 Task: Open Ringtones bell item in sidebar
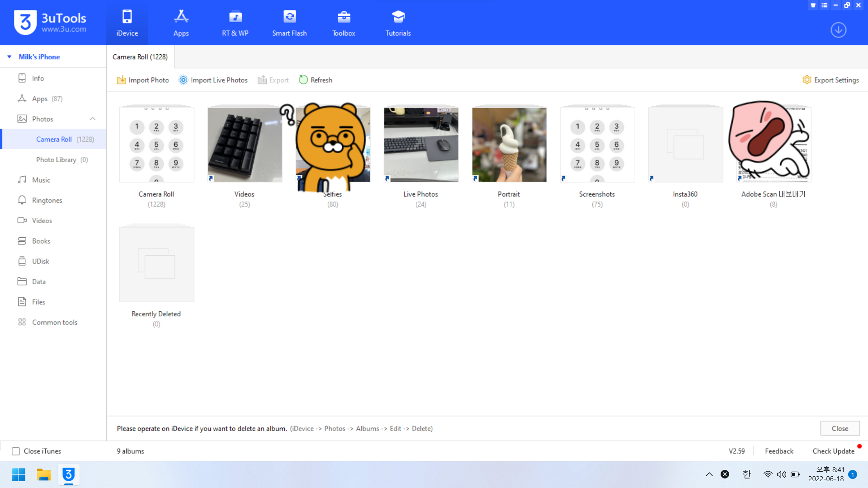22,200
